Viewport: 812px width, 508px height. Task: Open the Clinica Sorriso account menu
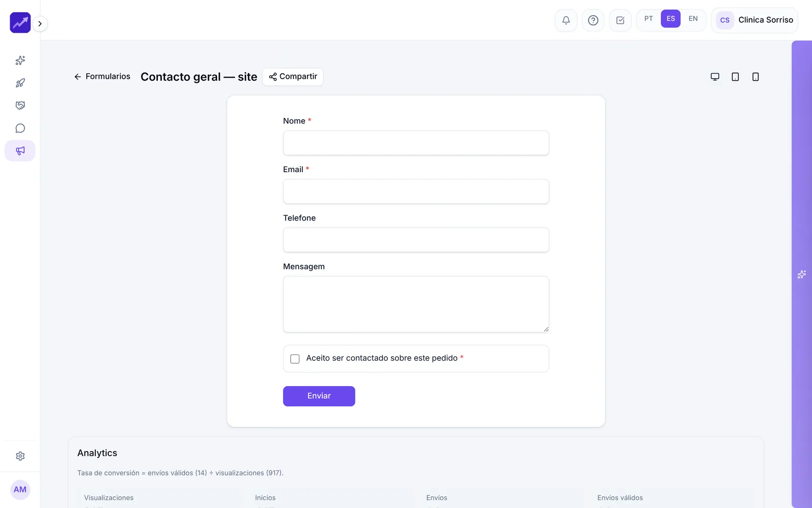click(755, 20)
